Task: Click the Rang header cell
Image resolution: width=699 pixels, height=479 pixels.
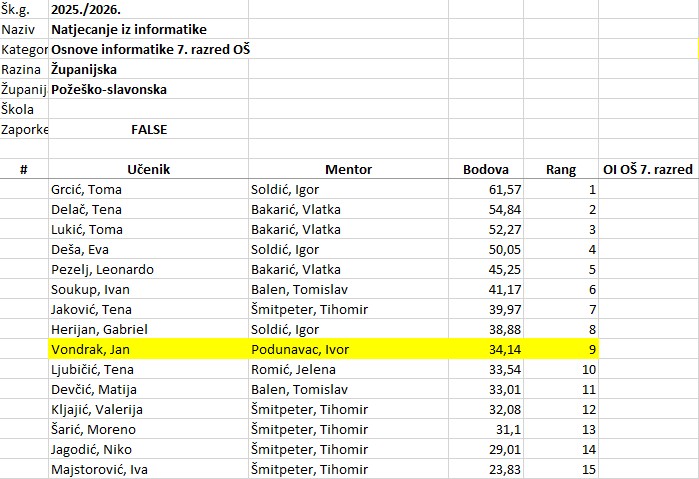Action: [x=561, y=169]
